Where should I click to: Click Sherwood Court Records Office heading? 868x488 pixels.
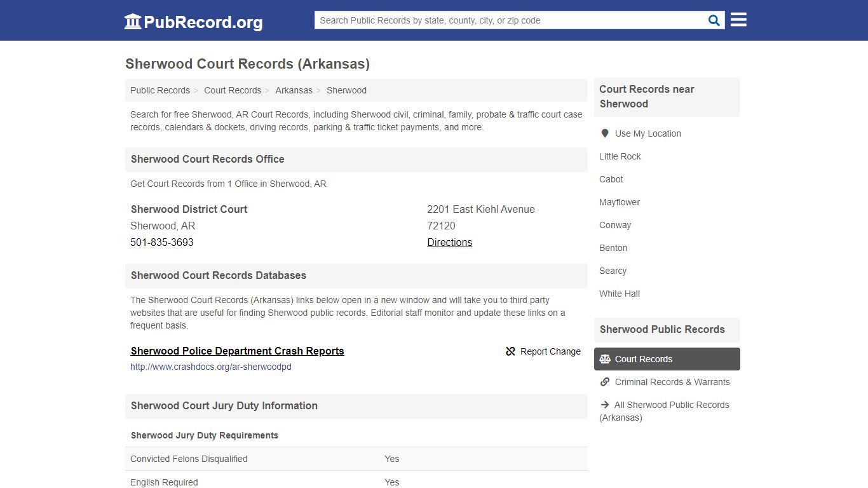click(208, 159)
